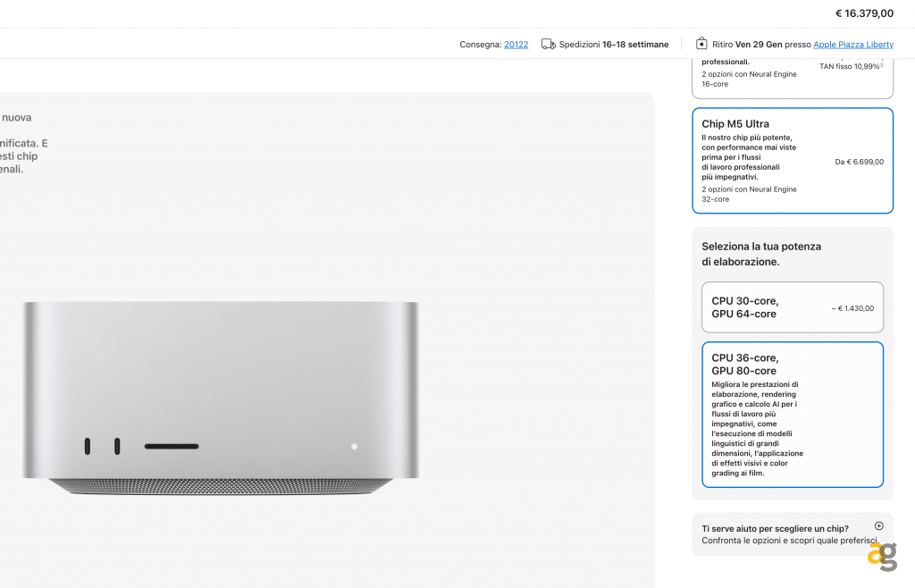Click the plus icon beside chip help
The image size is (915, 588).
879,525
